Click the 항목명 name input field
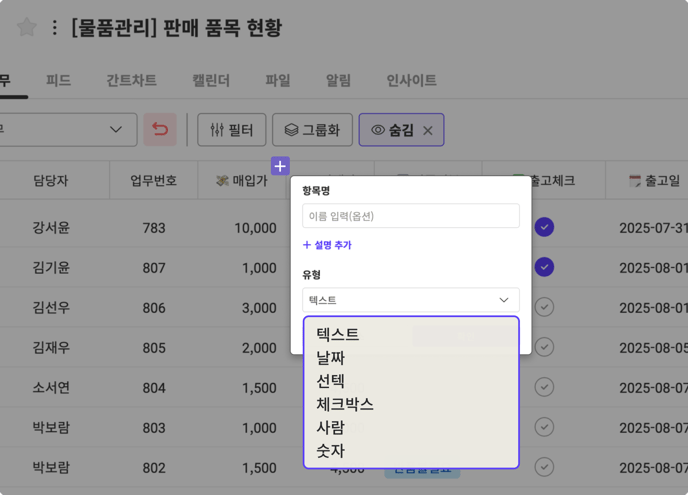Screen dimensions: 688x495 point(411,215)
